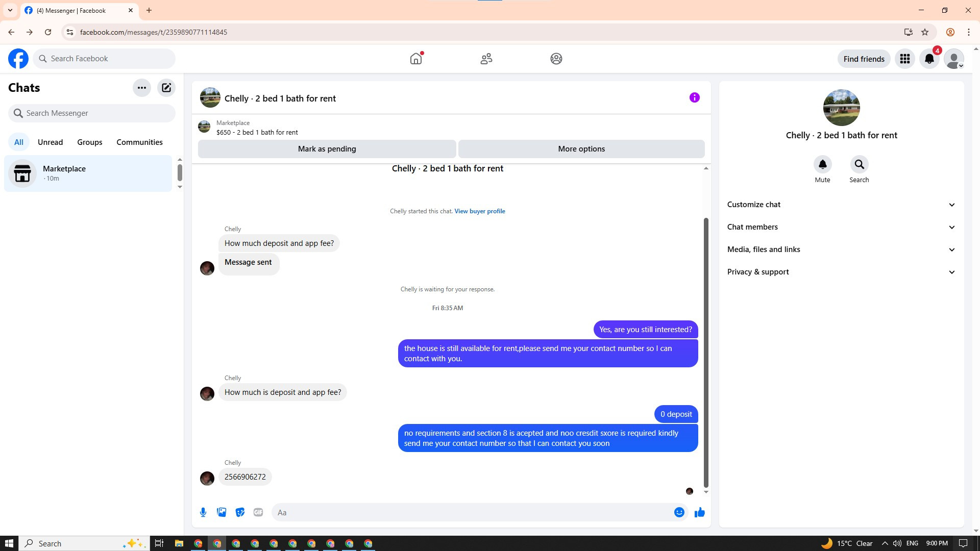Screen dimensions: 980x551
Task: Open the listing thumbnail in the info panel
Action: click(842, 108)
